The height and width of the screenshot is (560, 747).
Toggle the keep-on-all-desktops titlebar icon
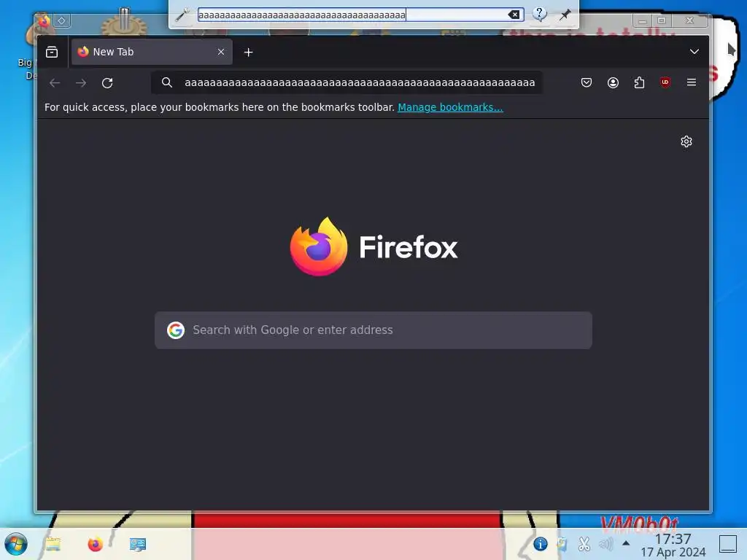[62, 20]
